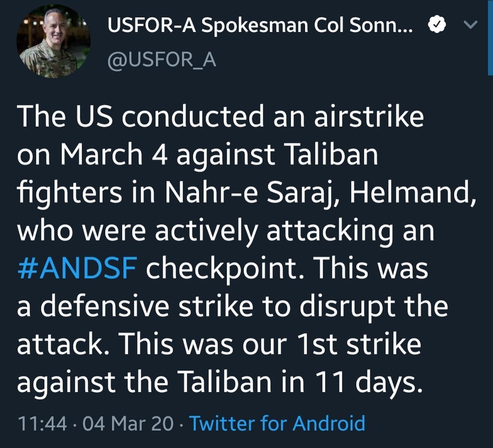Click '11 days' at the tweet's end
Image resolution: width=493 pixels, height=448 pixels.
366,382
